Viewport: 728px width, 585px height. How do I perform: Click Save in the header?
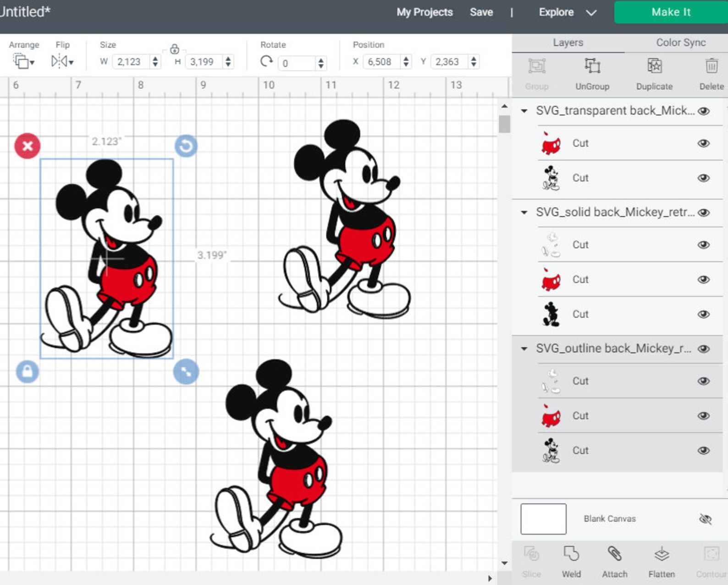(481, 12)
